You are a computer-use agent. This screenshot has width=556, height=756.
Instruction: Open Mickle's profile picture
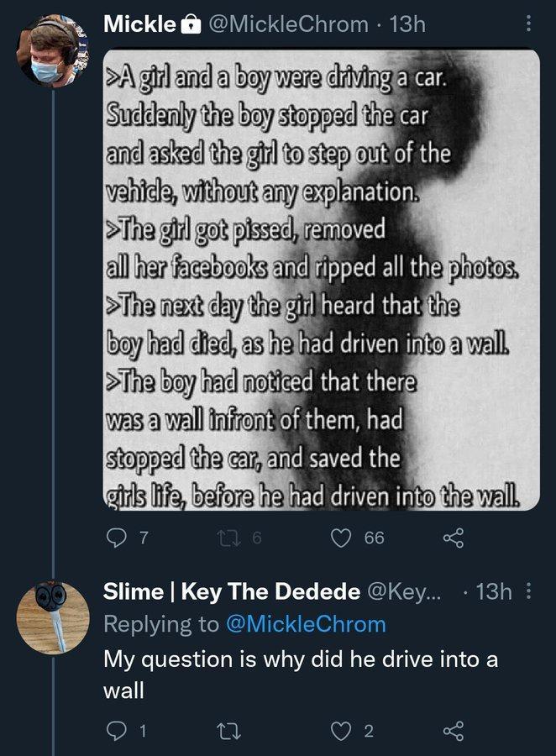tap(53, 51)
